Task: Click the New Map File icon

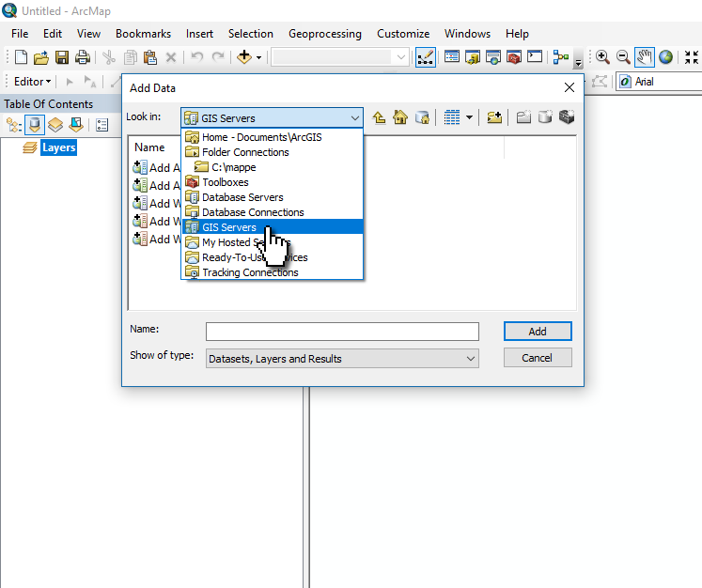Action: point(21,57)
